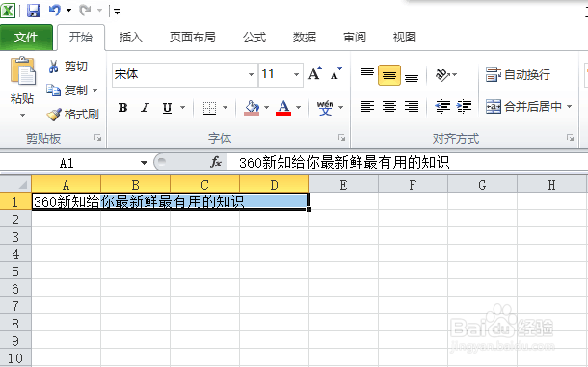Open the phonetic guide dropdown arrow
This screenshot has width=588, height=367.
click(x=341, y=108)
